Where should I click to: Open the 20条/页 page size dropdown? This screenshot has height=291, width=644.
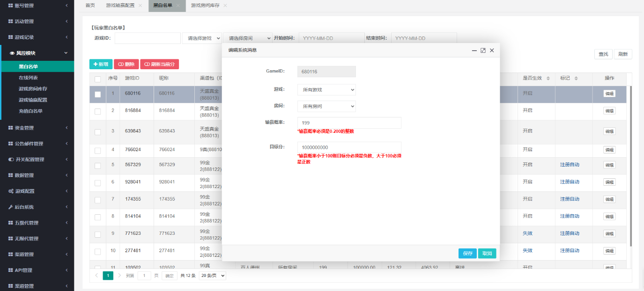click(212, 275)
